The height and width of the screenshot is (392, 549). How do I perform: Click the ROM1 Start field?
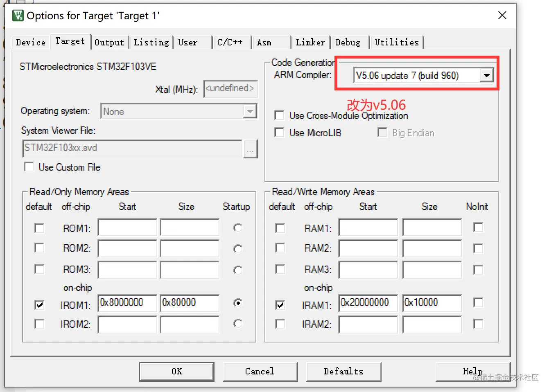(127, 228)
